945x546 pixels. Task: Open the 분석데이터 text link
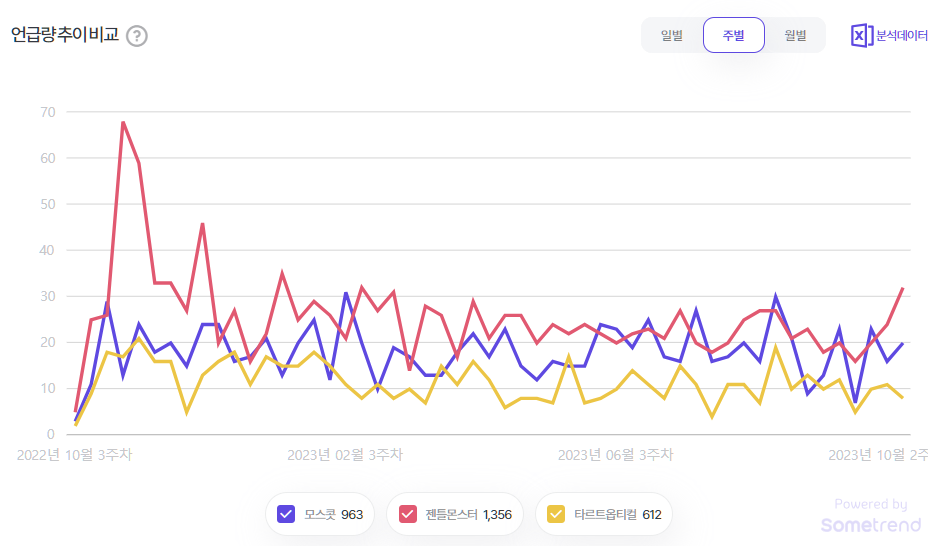[902, 35]
